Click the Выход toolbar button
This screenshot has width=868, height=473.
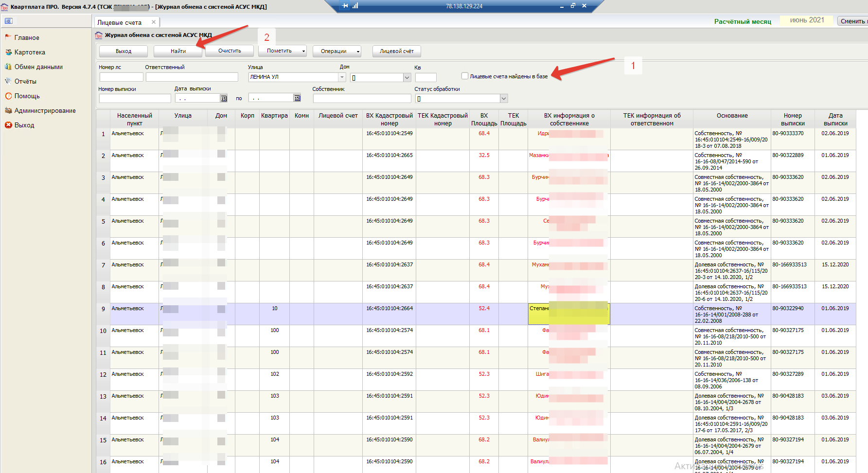pos(124,51)
